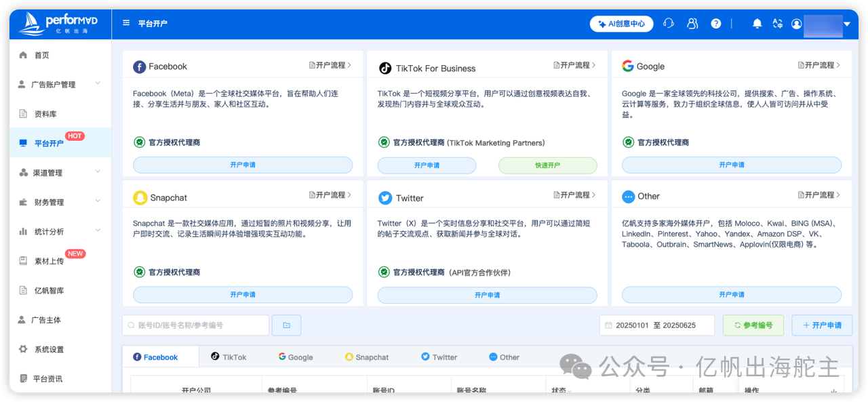Select the Snapchat tab
Viewport: 868px width, 402px height.
[x=367, y=357]
